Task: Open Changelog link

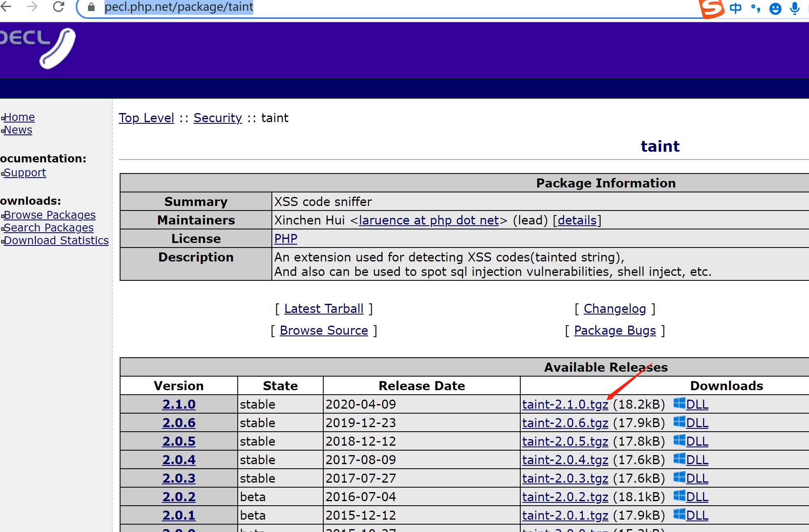Action: (x=614, y=309)
